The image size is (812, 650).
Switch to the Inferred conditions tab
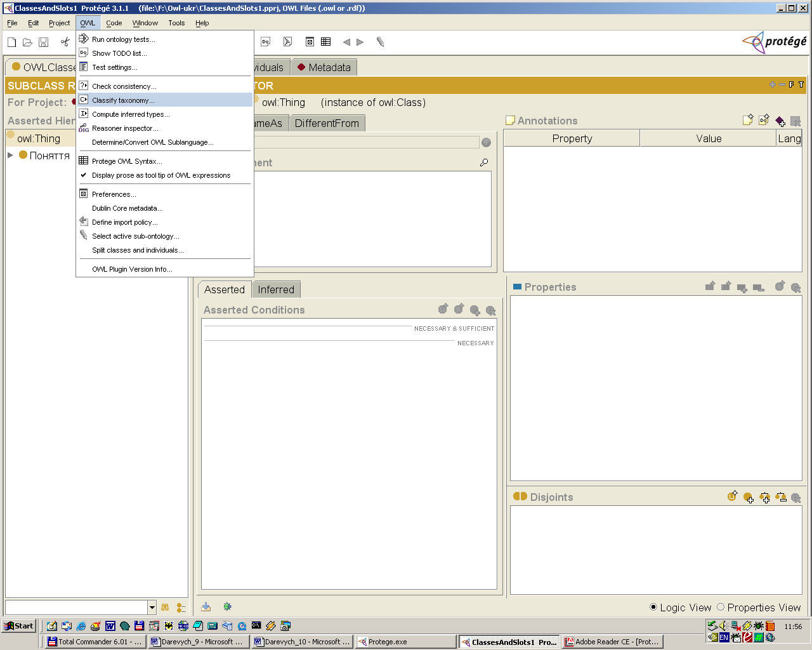(276, 289)
